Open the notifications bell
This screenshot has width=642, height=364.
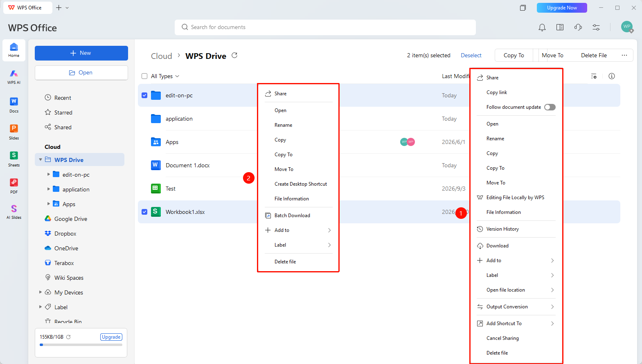tap(542, 27)
